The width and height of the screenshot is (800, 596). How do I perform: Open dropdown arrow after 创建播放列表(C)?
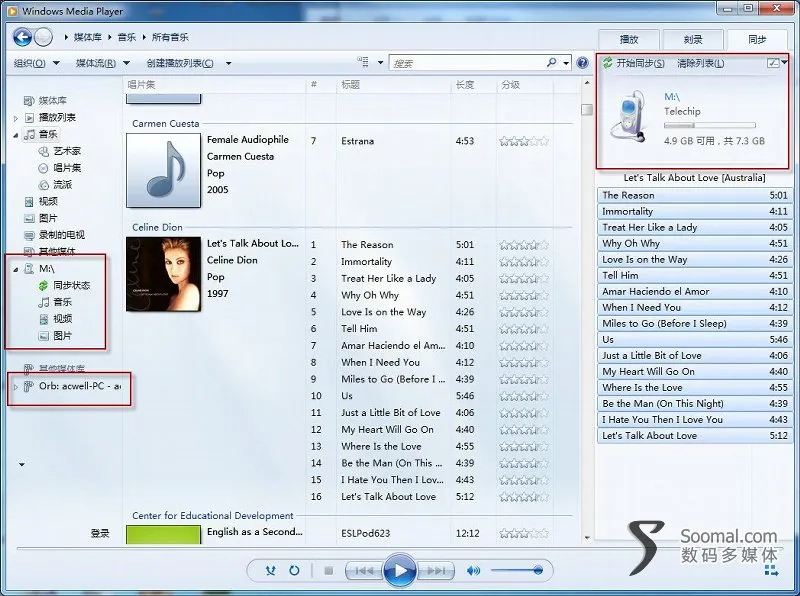pos(229,63)
